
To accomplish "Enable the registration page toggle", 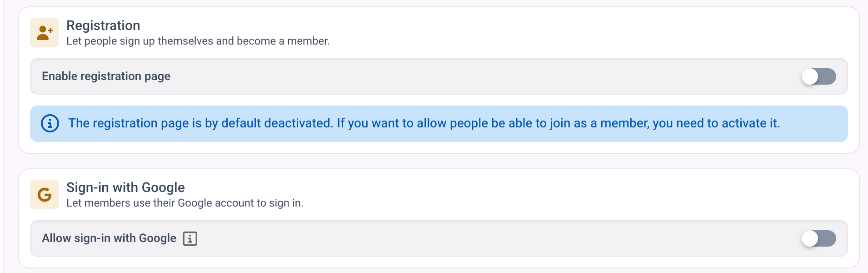I will [x=818, y=76].
